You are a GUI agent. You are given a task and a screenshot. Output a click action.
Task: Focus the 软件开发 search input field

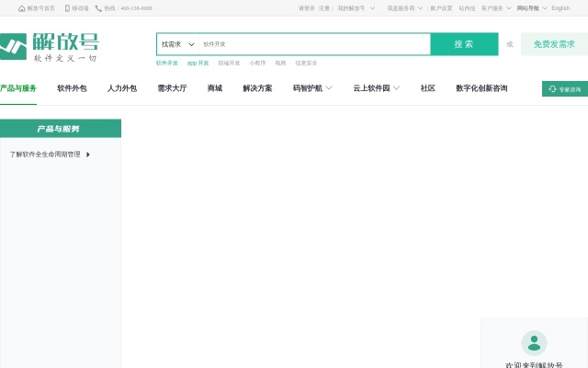[x=312, y=44]
